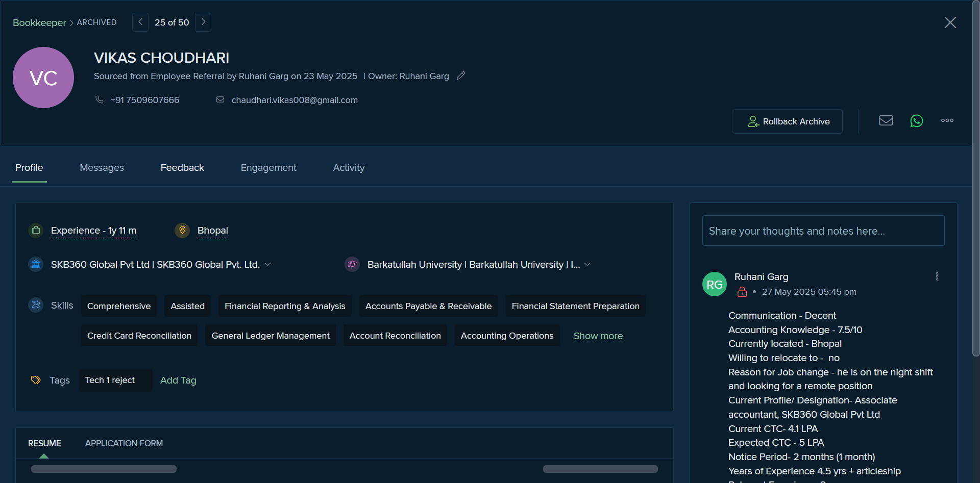Select Accounting Operations chip

pyautogui.click(x=507, y=336)
